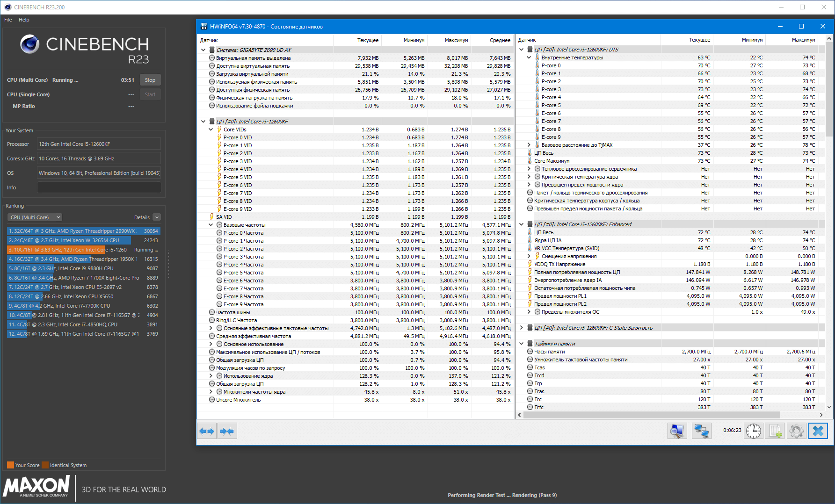Select the Доступная физическая память row
This screenshot has width=835, height=504.
[356, 90]
